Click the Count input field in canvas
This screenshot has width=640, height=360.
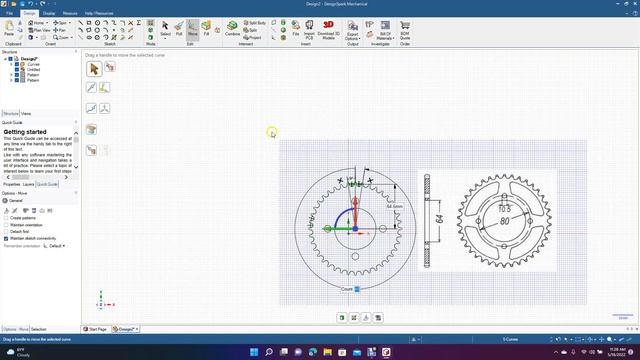357,289
